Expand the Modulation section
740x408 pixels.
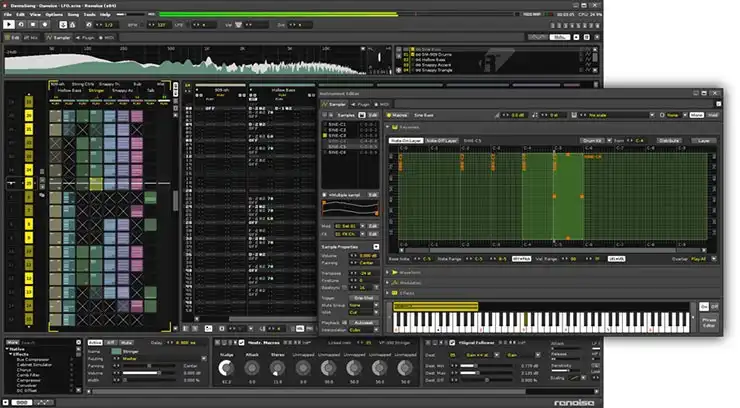388,283
